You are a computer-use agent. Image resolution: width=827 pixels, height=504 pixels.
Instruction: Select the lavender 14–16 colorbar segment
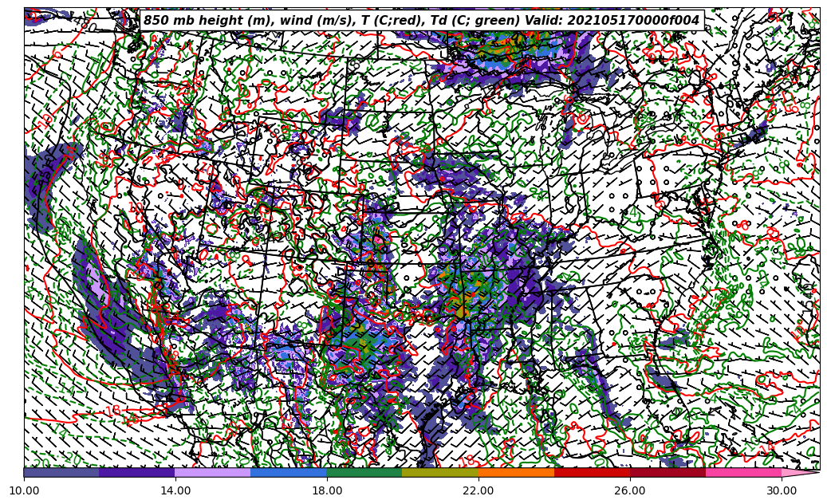pyautogui.click(x=213, y=472)
